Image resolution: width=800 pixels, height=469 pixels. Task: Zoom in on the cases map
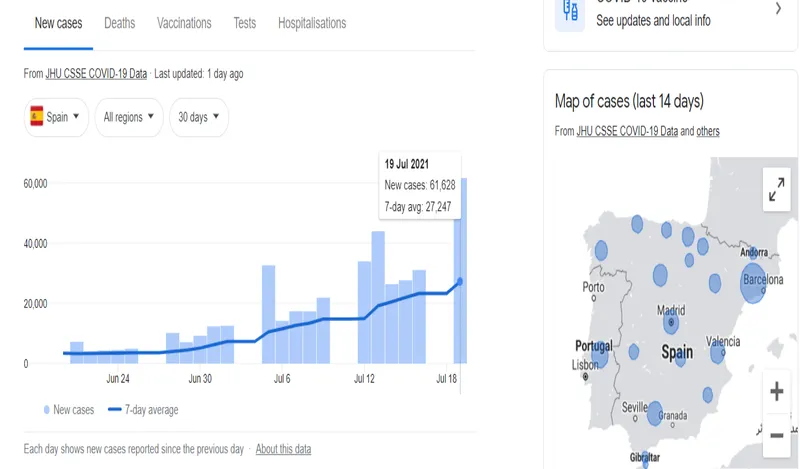(776, 392)
